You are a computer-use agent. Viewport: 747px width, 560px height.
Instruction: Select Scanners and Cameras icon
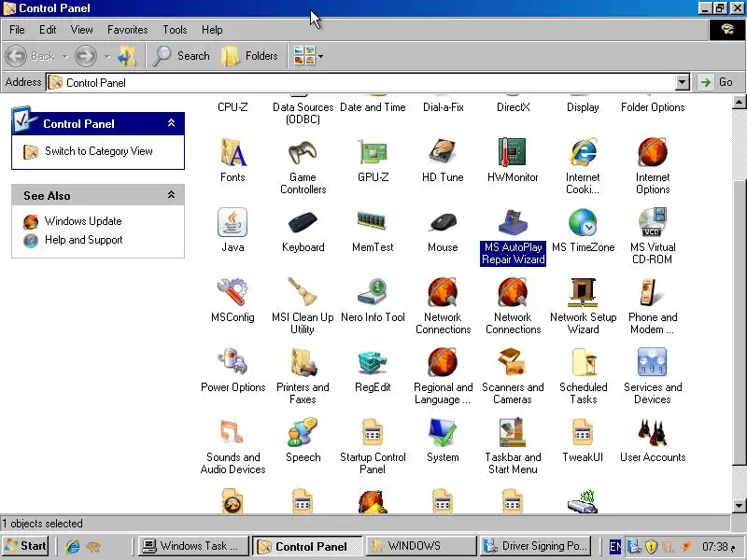point(512,362)
